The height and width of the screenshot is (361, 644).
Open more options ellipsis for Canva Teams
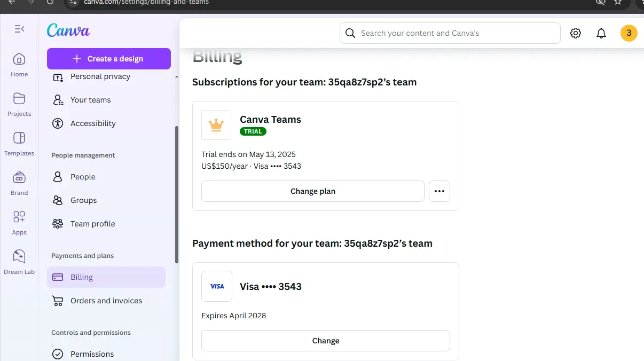click(x=439, y=191)
